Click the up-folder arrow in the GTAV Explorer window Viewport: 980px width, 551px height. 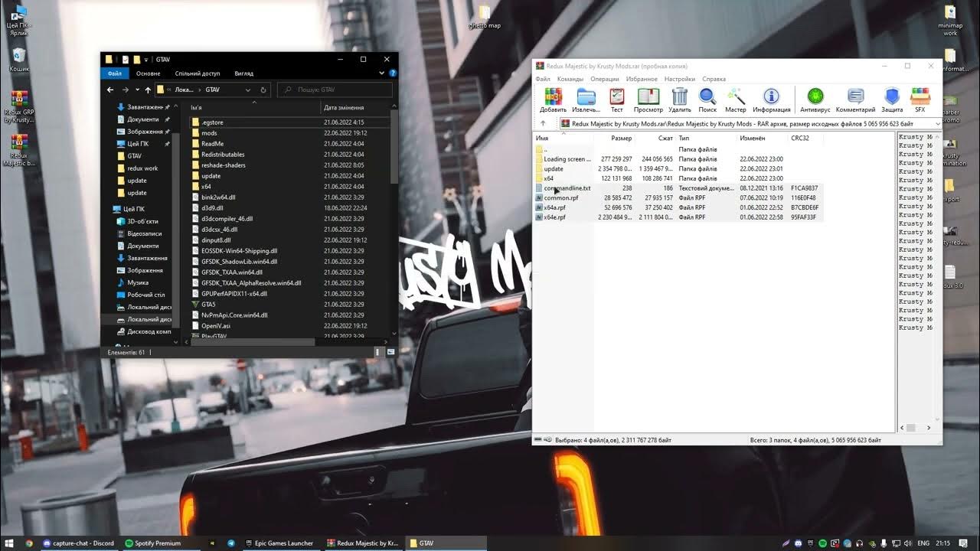click(148, 90)
